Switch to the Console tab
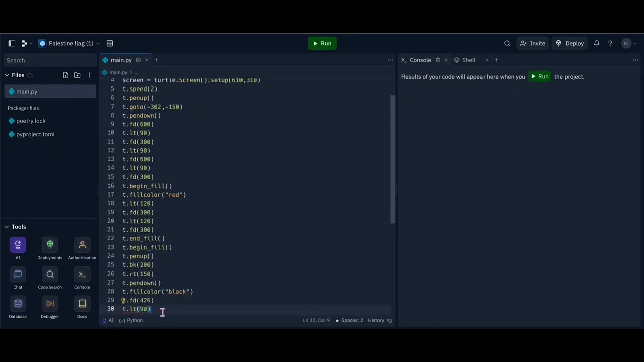 420,60
